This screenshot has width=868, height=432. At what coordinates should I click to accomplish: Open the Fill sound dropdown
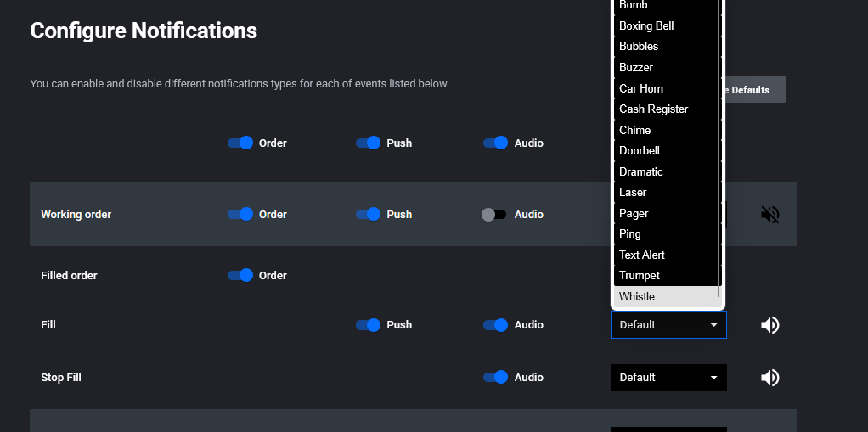[x=668, y=325]
